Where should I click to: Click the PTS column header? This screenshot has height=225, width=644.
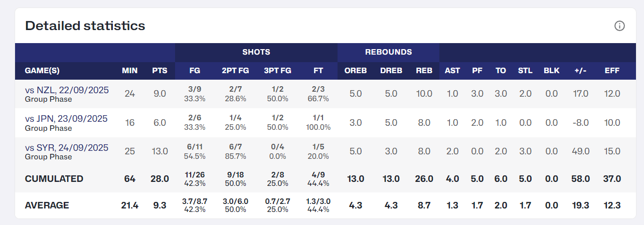click(x=159, y=71)
